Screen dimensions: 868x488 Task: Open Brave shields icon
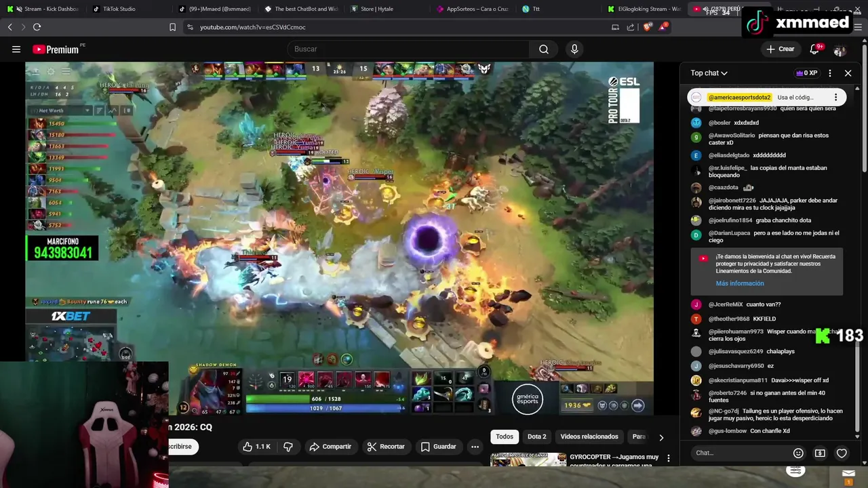tap(648, 27)
